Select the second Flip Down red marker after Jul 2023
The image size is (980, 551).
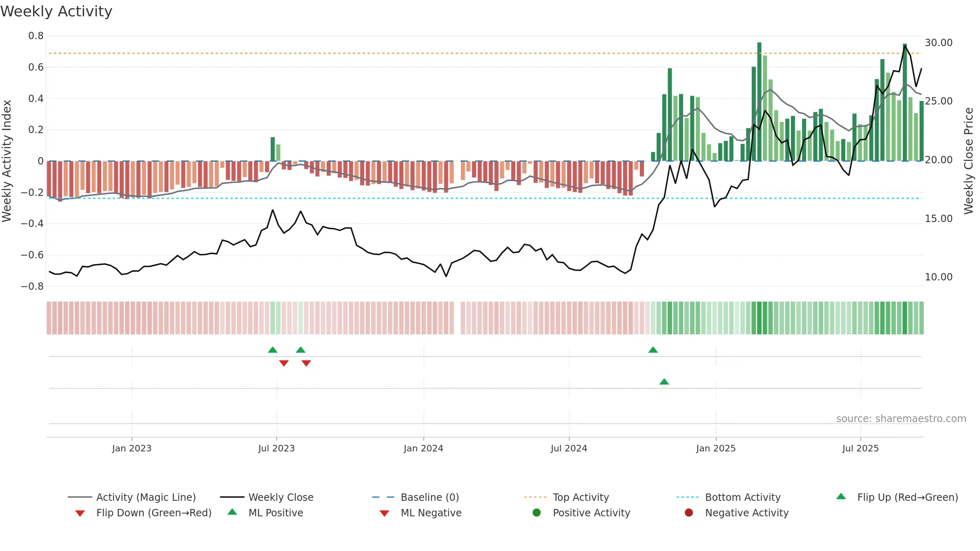point(306,363)
